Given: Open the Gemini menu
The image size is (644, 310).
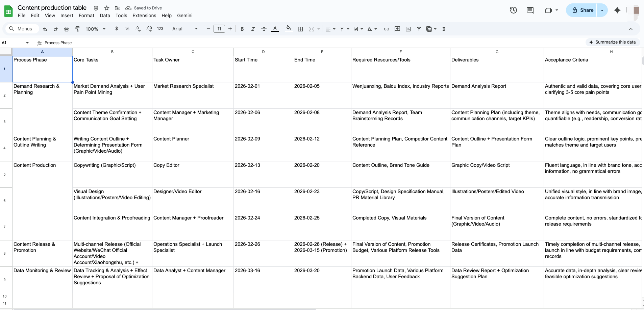Looking at the screenshot, I should (185, 16).
